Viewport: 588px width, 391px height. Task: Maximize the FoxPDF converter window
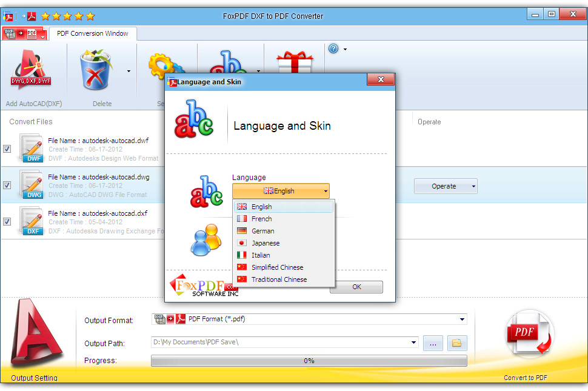[551, 14]
